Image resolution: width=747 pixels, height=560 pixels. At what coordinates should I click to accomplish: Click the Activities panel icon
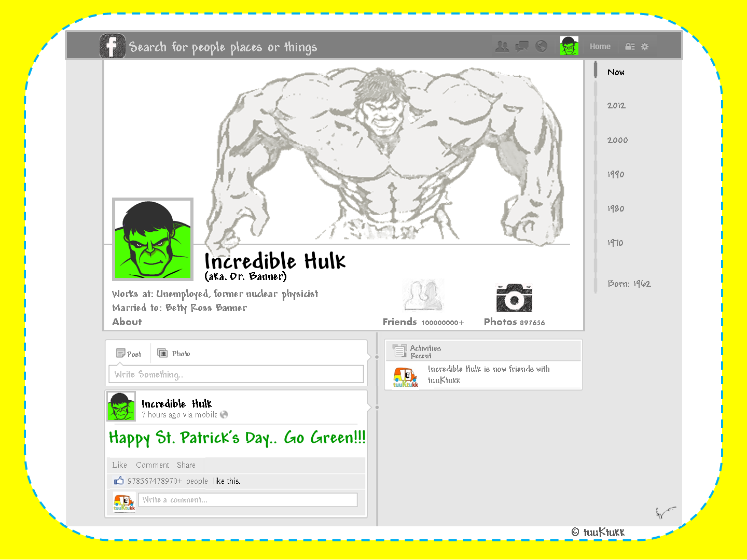399,351
